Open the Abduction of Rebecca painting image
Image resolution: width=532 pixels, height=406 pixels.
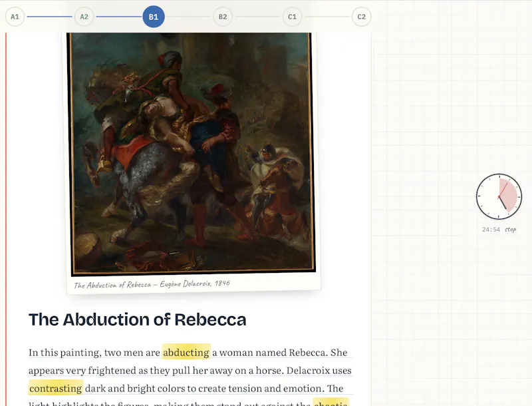[192, 153]
